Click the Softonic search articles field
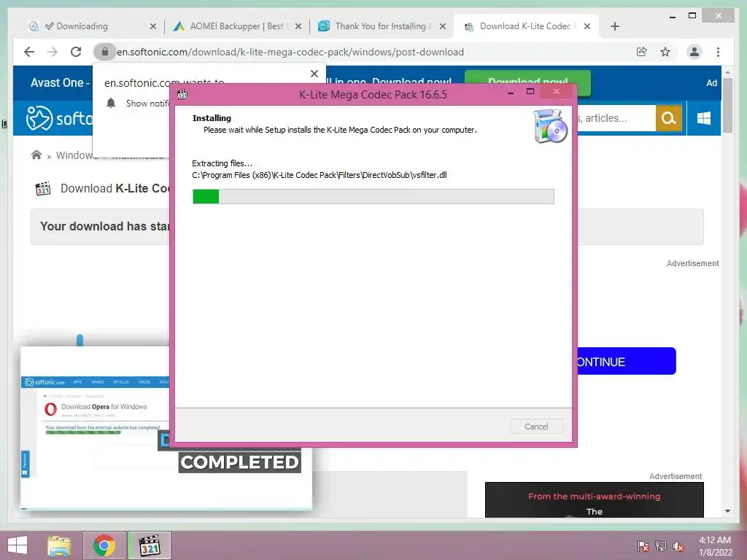The height and width of the screenshot is (560, 747). click(x=616, y=118)
